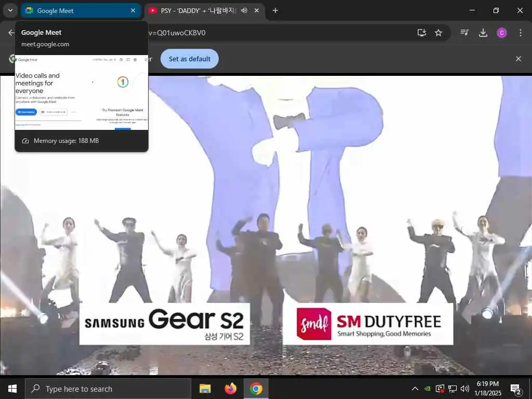Show hidden system tray icons
The width and height of the screenshot is (532, 399).
coord(415,389)
